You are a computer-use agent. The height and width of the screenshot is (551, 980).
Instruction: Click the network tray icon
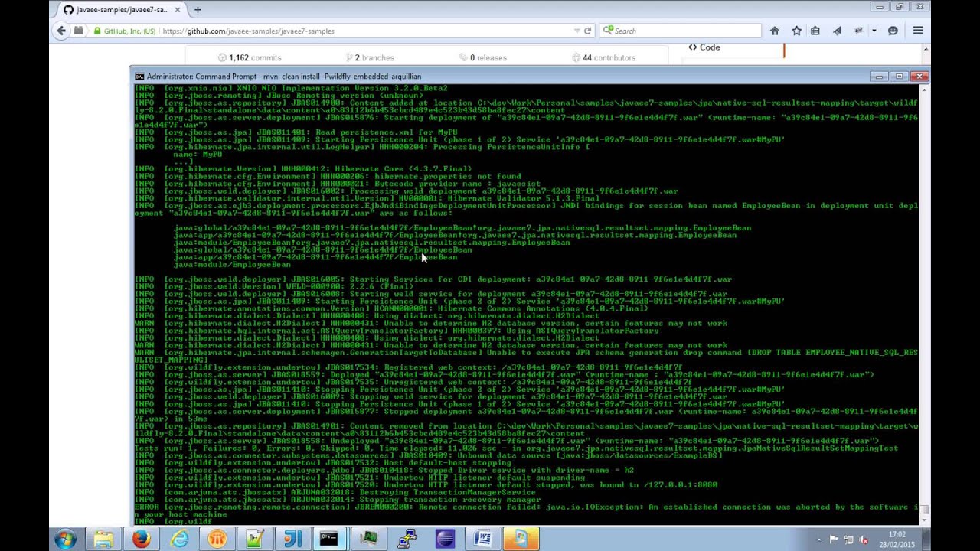click(848, 540)
